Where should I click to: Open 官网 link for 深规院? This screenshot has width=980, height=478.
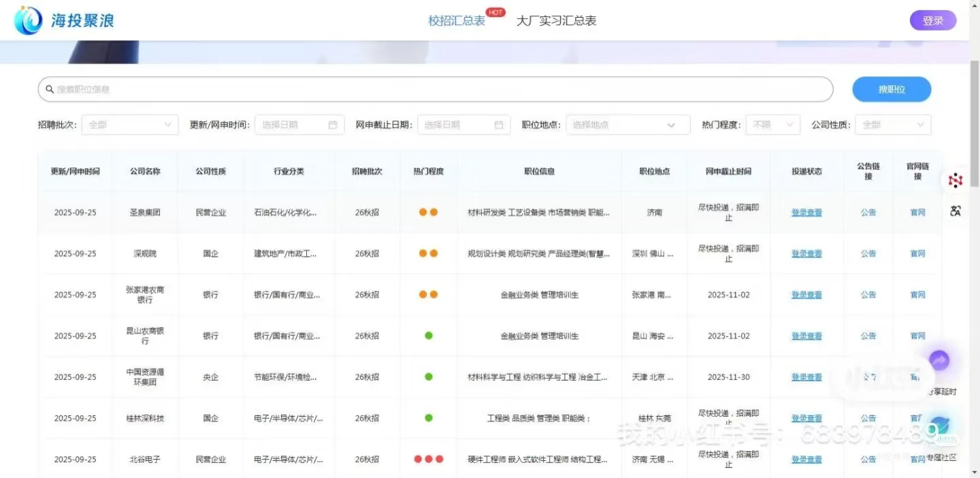pyautogui.click(x=918, y=253)
